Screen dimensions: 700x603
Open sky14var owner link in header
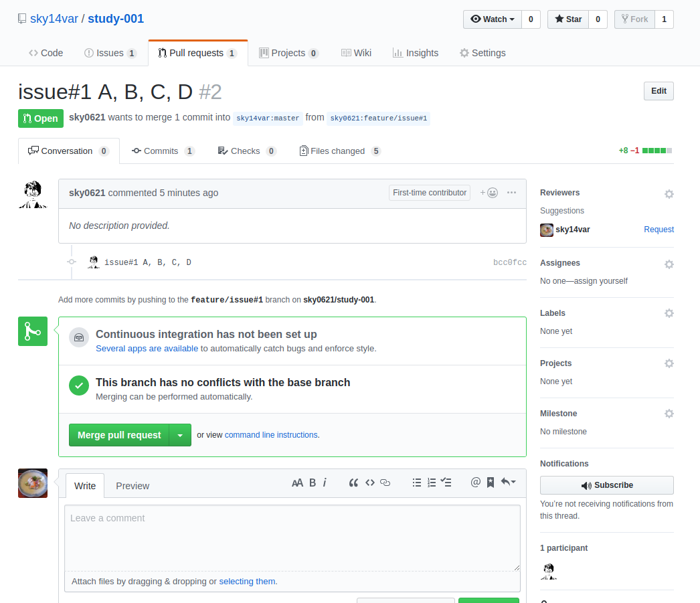coord(54,19)
